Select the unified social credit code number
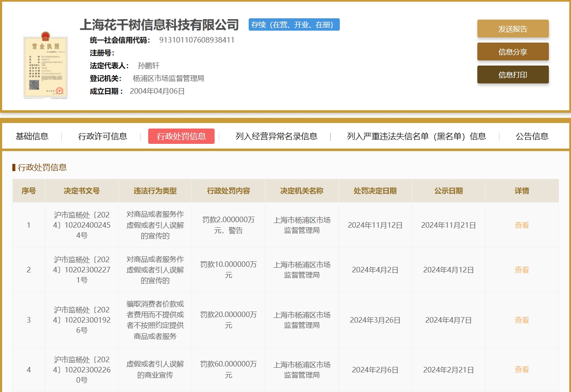Screen dimensions: 571x392 [197, 40]
